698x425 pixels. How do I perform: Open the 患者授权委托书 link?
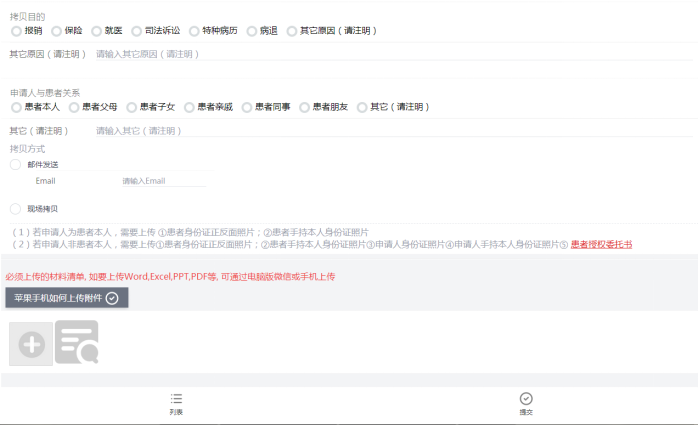601,244
